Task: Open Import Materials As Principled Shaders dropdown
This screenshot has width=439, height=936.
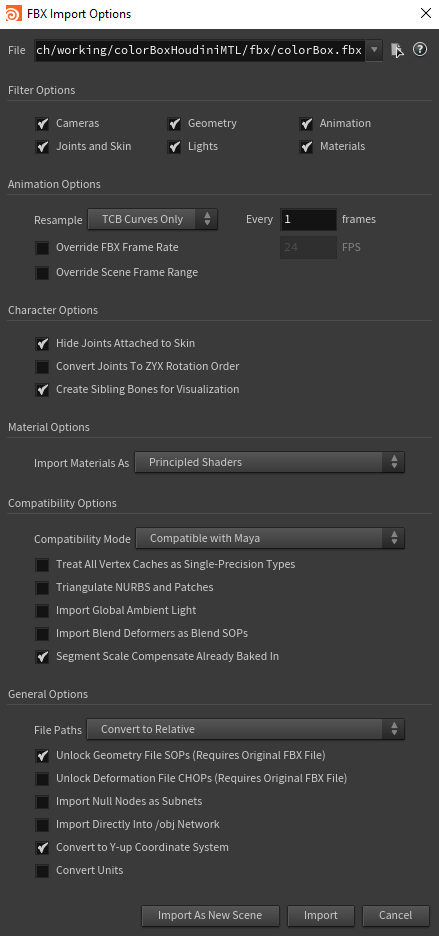Action: (x=269, y=462)
